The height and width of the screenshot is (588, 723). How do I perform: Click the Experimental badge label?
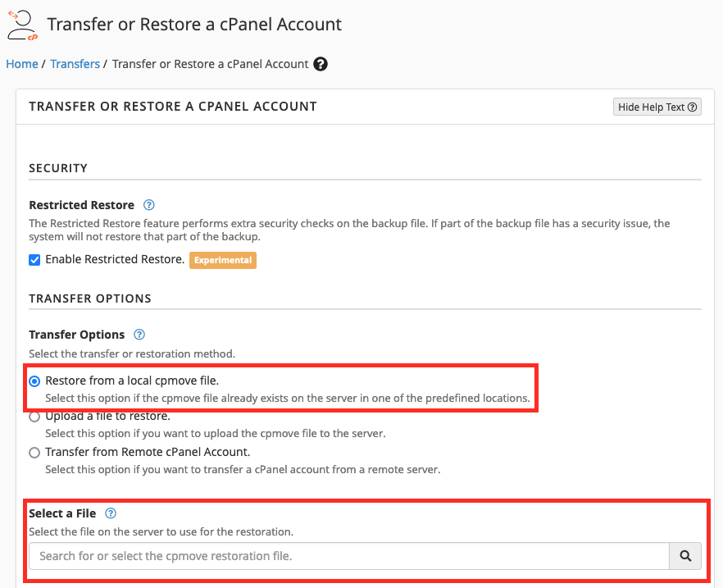(x=223, y=260)
